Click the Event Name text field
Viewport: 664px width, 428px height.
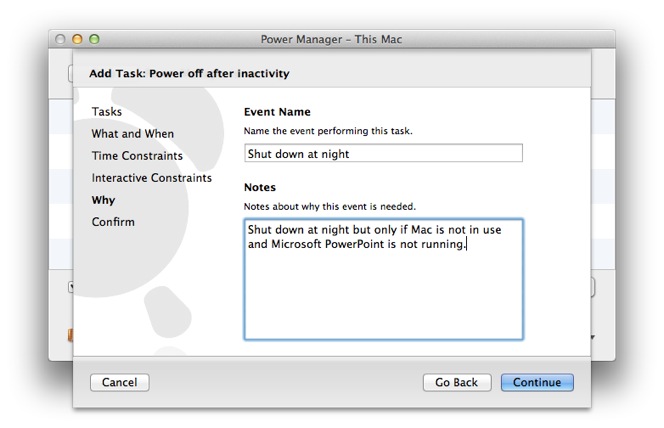click(383, 153)
